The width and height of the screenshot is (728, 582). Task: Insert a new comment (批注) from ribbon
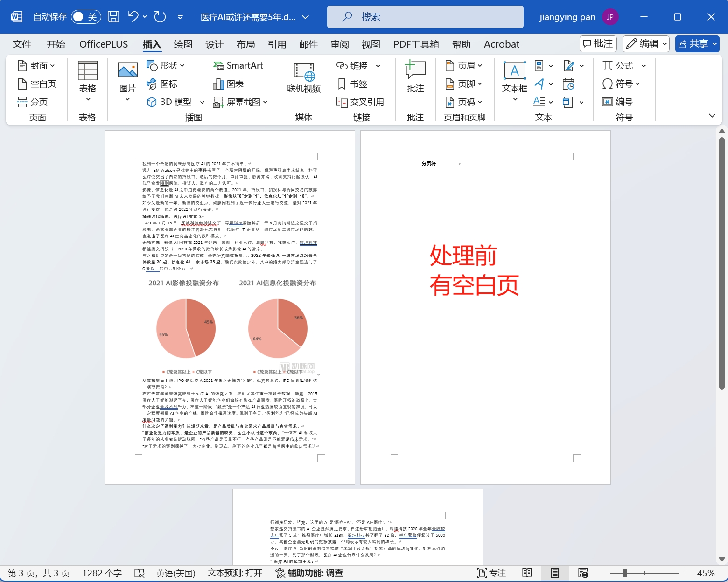pos(415,77)
